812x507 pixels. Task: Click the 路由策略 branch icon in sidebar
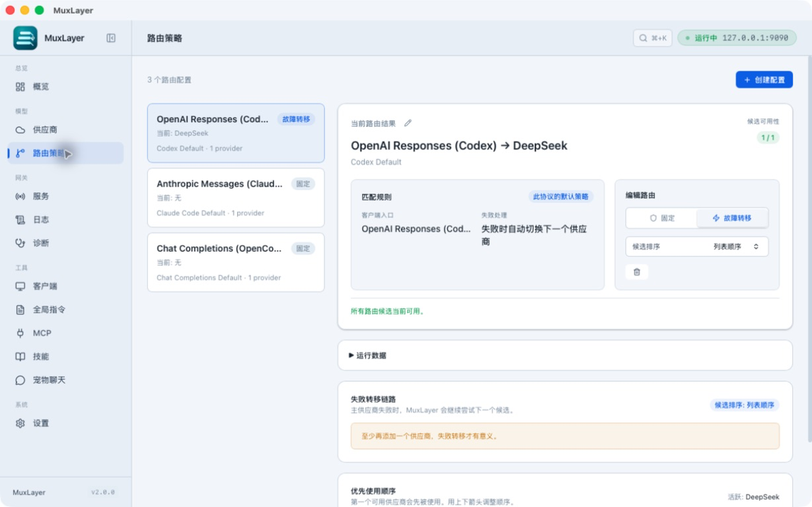point(20,153)
